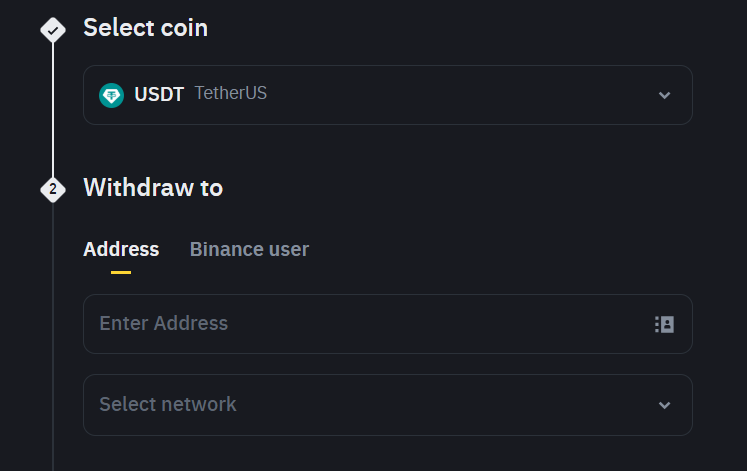Open the USDT coin dropdown
Image resolution: width=747 pixels, height=471 pixels.
388,95
